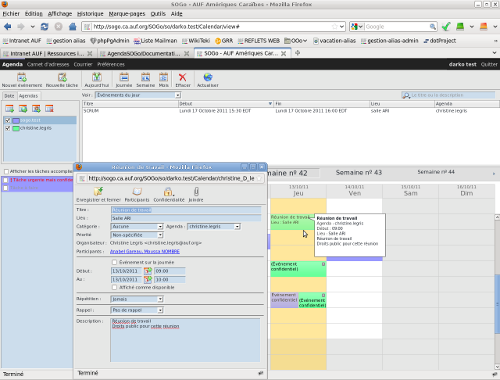
Task: Open the Agenda christine.legris dropdown in the event window
Action: 214,226
